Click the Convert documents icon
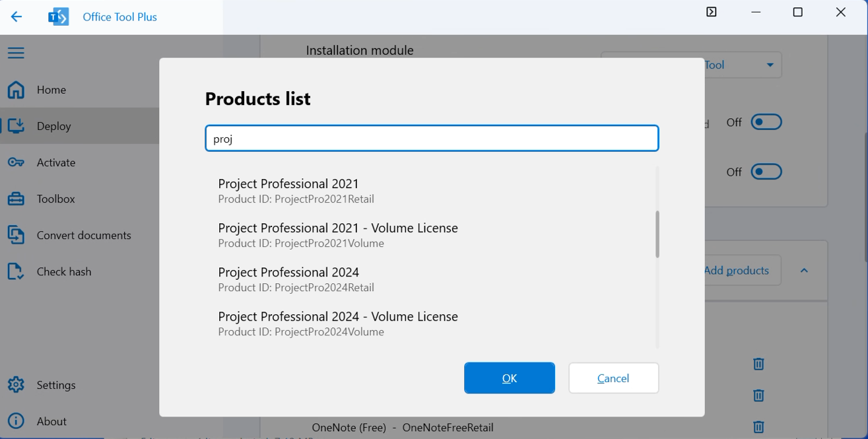Image resolution: width=868 pixels, height=439 pixels. 16,235
